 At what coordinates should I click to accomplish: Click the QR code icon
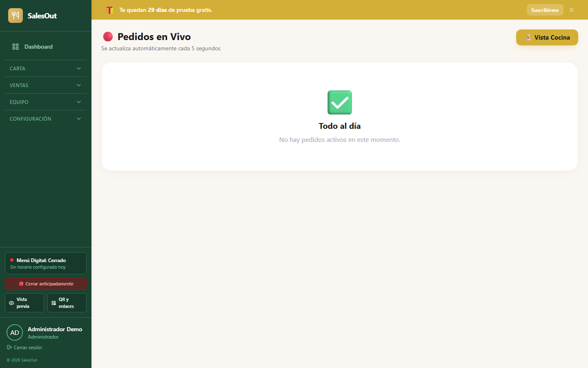tap(53, 303)
